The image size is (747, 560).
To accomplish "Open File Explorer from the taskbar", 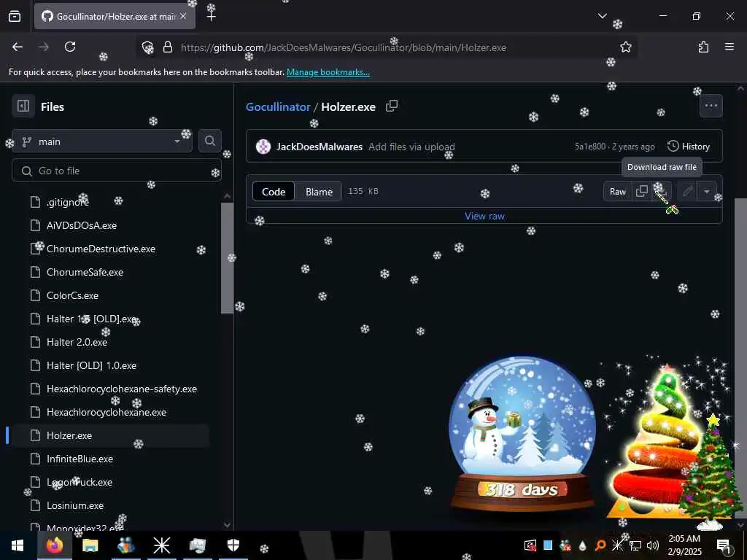I will click(90, 545).
